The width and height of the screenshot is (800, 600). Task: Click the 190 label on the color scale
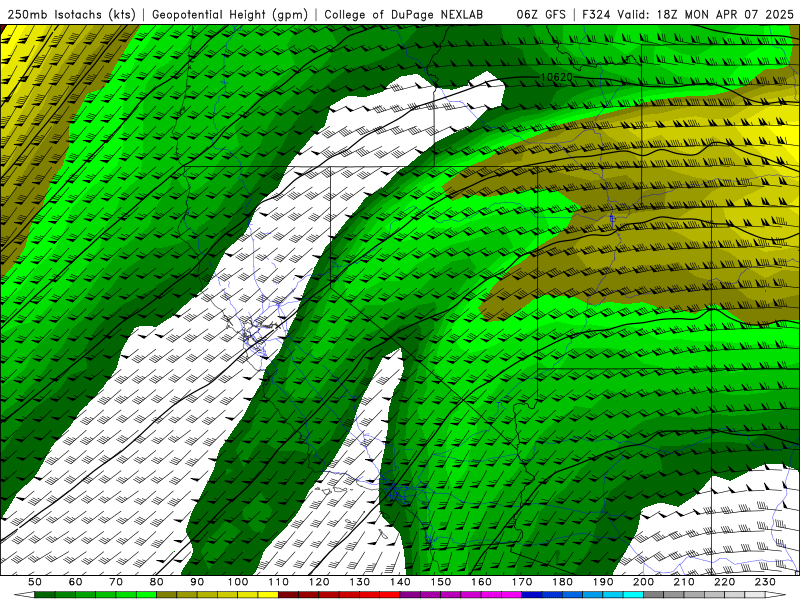click(x=603, y=582)
